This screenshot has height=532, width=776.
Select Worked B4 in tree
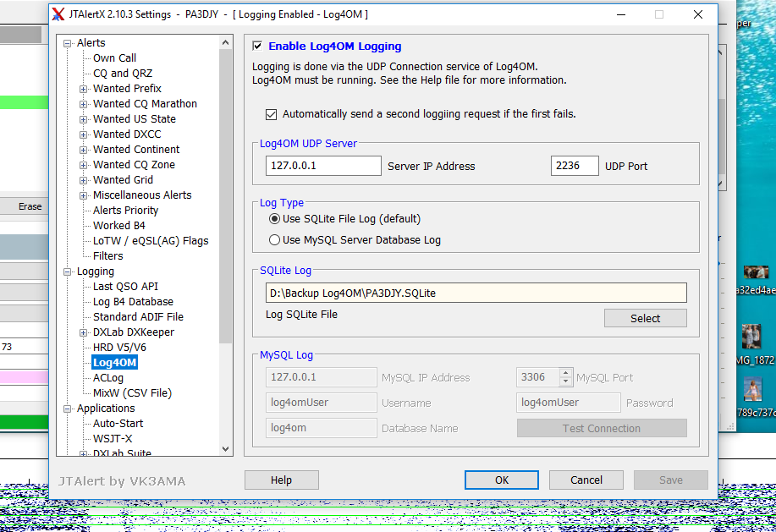119,226
